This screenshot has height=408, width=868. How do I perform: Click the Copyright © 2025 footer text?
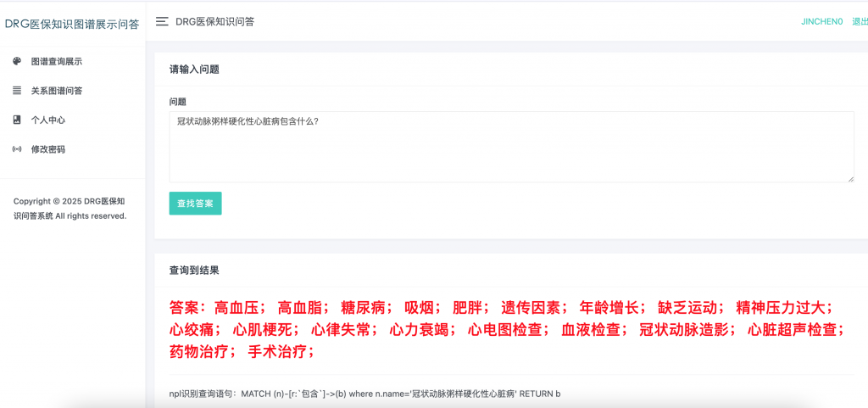70,209
